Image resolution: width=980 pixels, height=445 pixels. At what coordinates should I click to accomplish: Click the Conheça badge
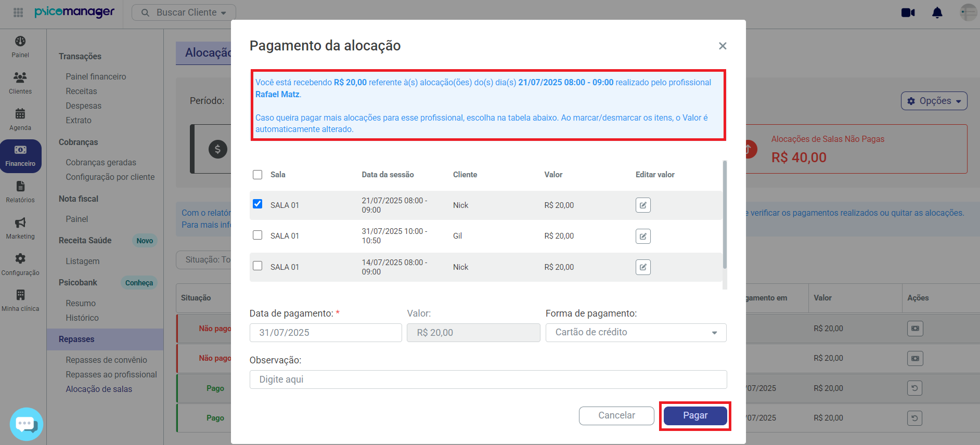pos(139,283)
